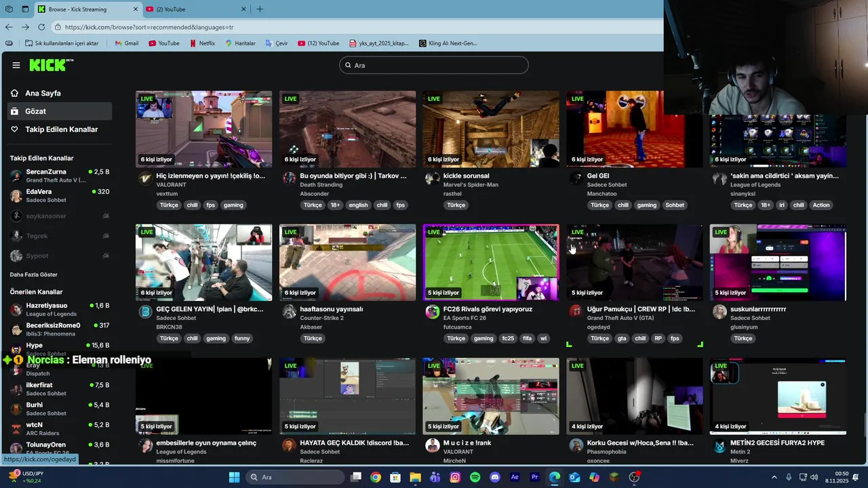Viewport: 868px width, 488px height.
Task: Open Takip Edilen Kanallar page
Action: 60,129
